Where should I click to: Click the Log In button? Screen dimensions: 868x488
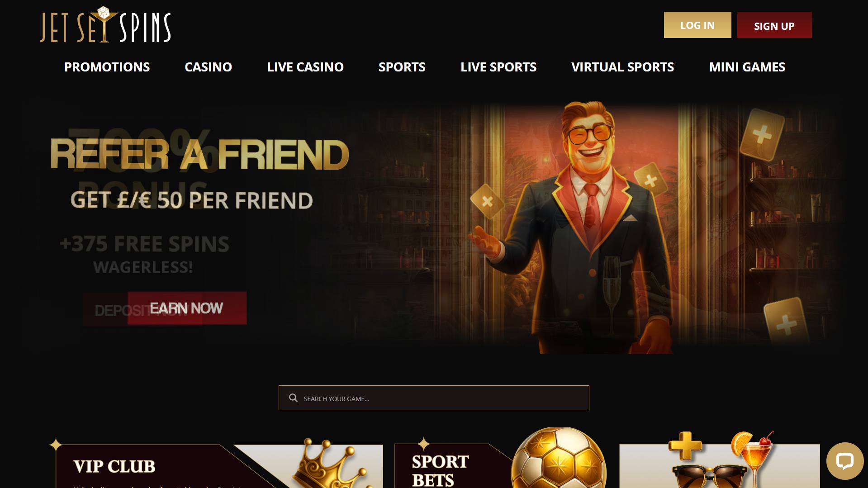[x=697, y=25]
